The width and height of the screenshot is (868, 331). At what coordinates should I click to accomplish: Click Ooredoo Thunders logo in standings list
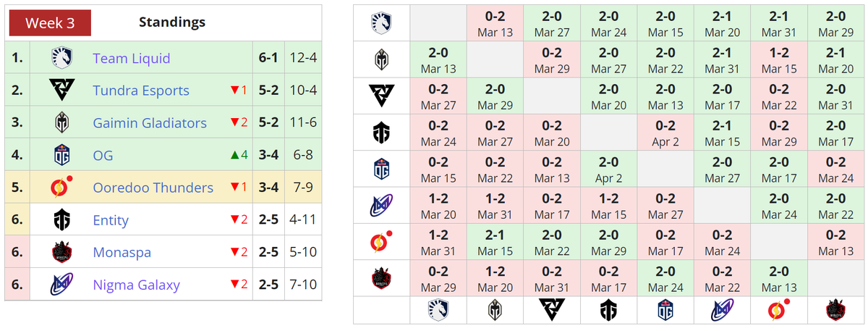pos(61,188)
